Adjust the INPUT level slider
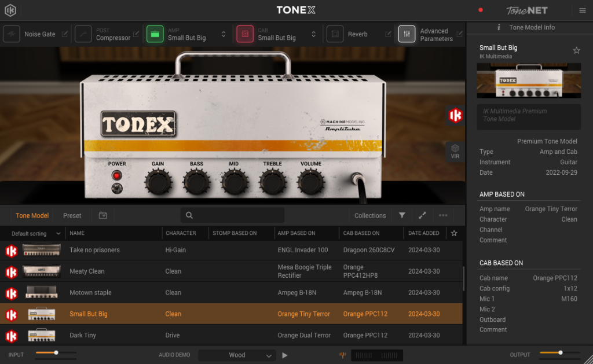593x364 pixels. [x=56, y=352]
